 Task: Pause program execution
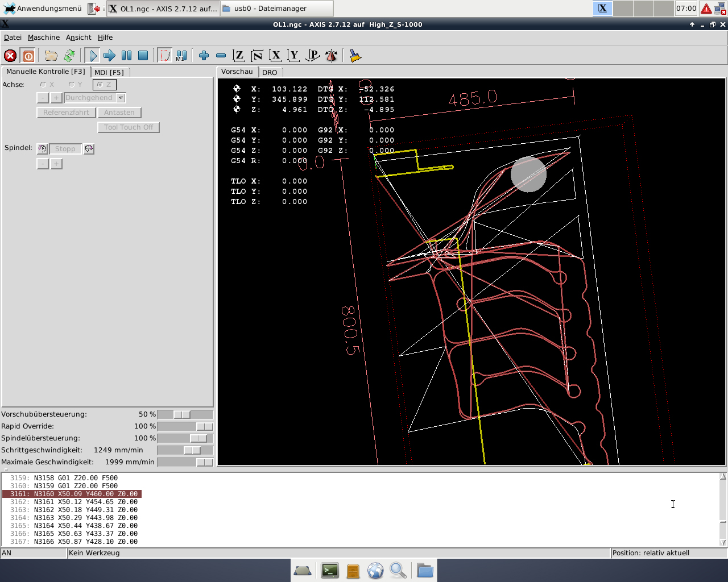point(126,56)
